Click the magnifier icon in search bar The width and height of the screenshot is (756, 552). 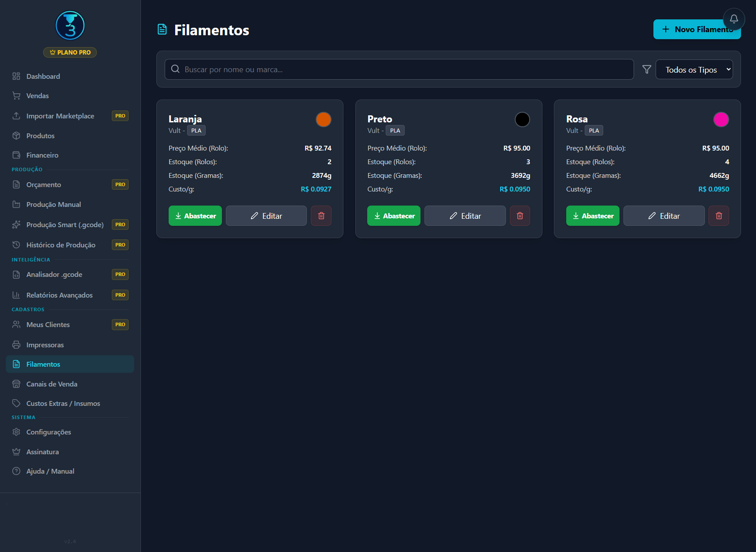click(x=175, y=69)
